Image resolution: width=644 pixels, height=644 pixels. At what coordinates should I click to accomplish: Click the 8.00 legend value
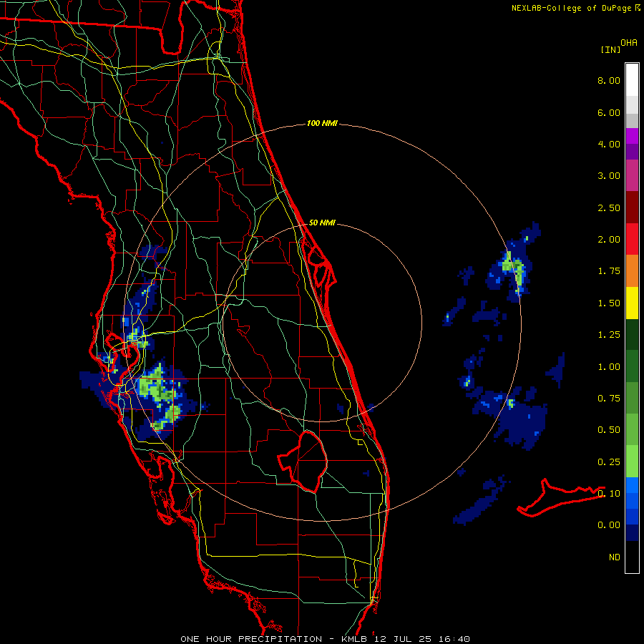pos(609,80)
